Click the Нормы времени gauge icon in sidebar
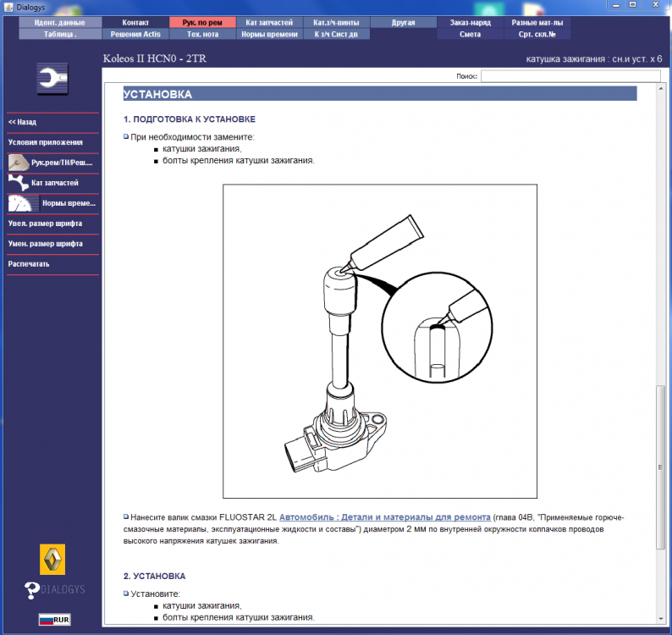 [23, 203]
